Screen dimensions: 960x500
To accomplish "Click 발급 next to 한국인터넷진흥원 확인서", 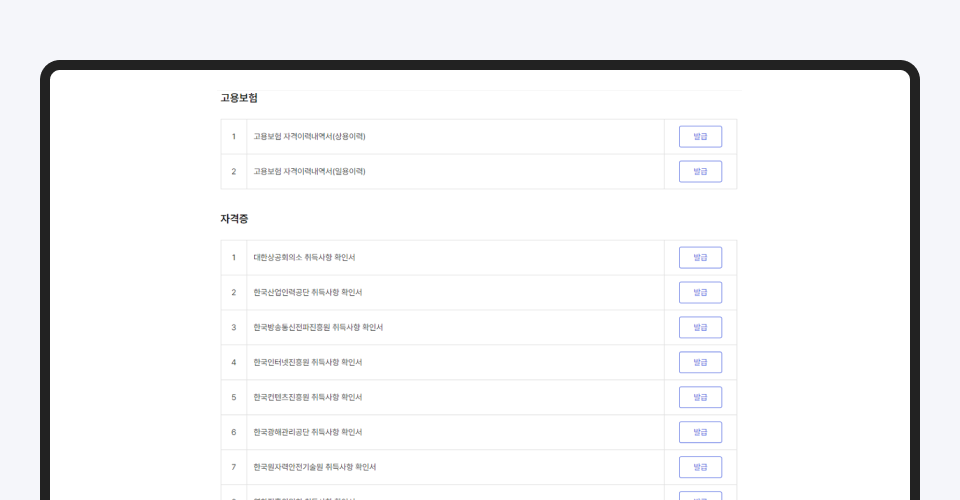I will tap(700, 363).
